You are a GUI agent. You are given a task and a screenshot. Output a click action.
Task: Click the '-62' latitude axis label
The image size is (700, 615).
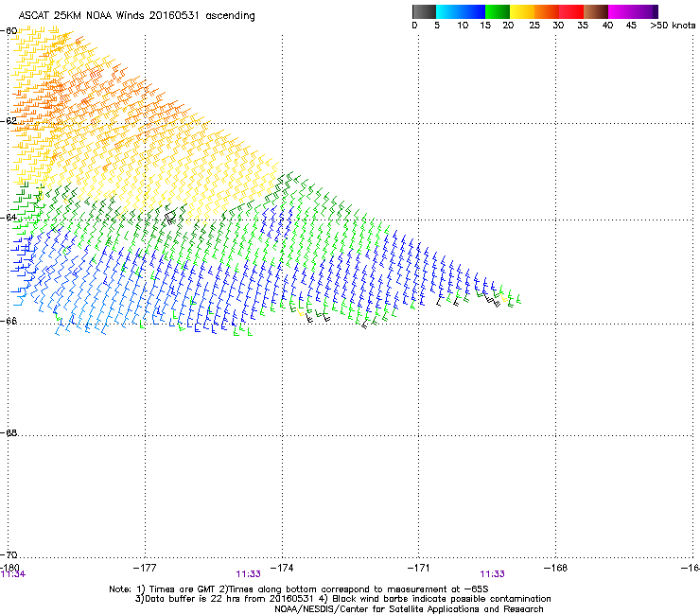pyautogui.click(x=9, y=121)
